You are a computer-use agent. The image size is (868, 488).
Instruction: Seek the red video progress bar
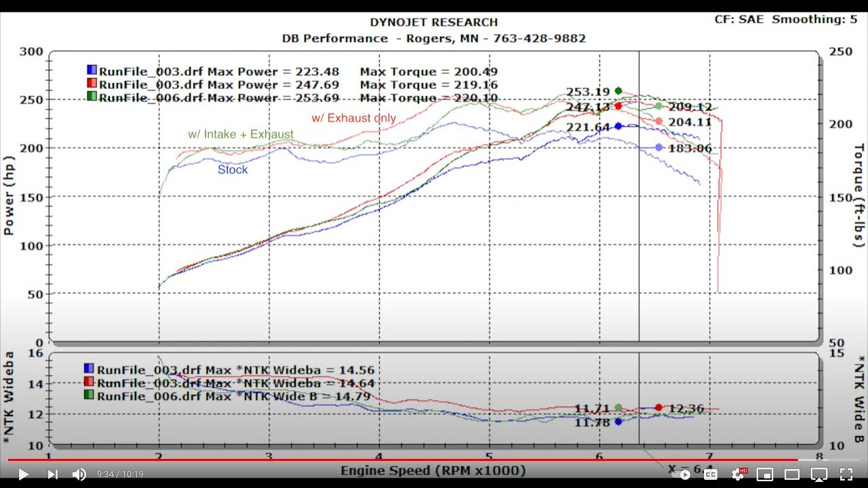tap(434, 460)
